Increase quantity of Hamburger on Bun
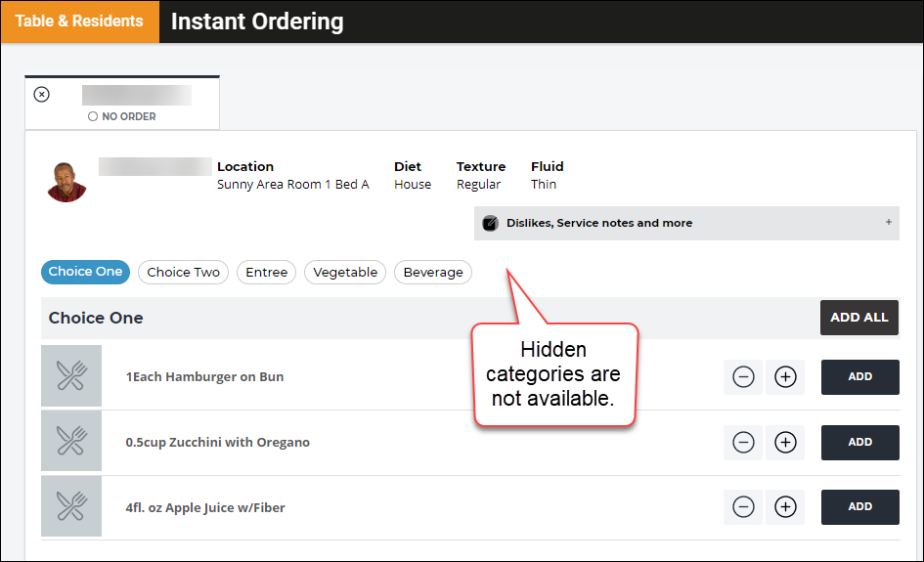The height and width of the screenshot is (562, 924). pyautogui.click(x=785, y=377)
